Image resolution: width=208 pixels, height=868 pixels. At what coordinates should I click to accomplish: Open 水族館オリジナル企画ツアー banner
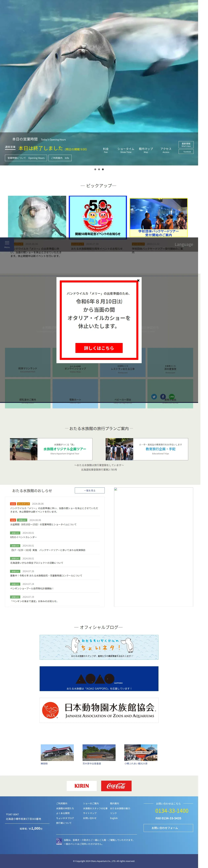pos(51,449)
